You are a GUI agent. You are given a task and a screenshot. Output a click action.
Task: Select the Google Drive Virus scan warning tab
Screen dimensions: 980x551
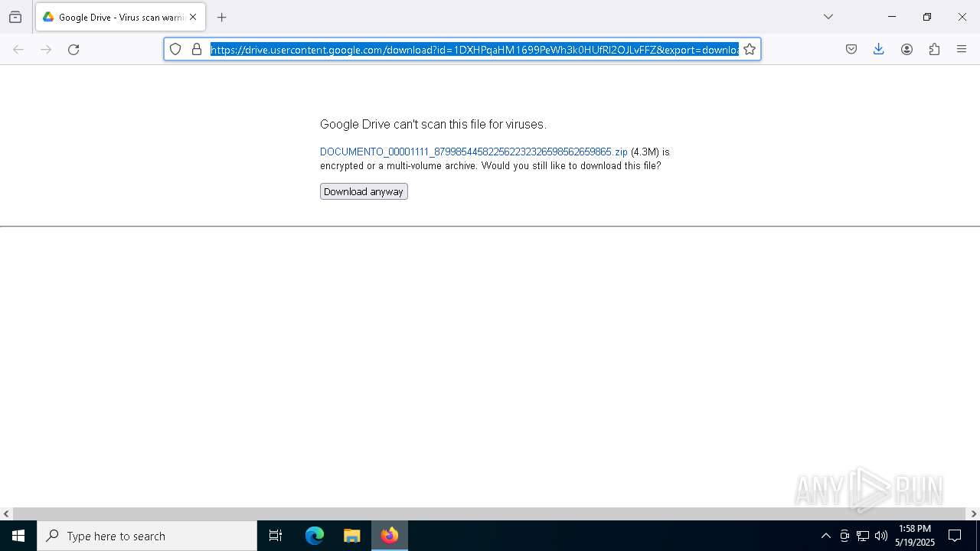coord(120,17)
